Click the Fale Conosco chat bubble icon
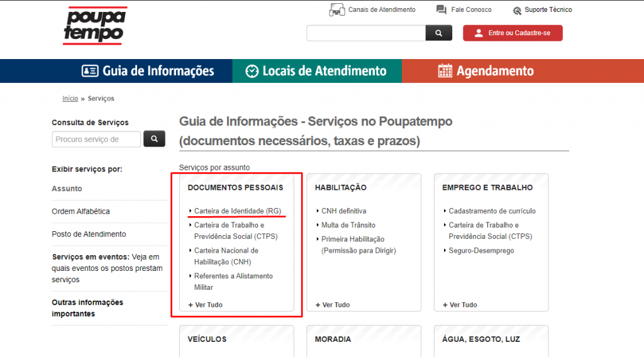The image size is (644, 357). (x=441, y=10)
